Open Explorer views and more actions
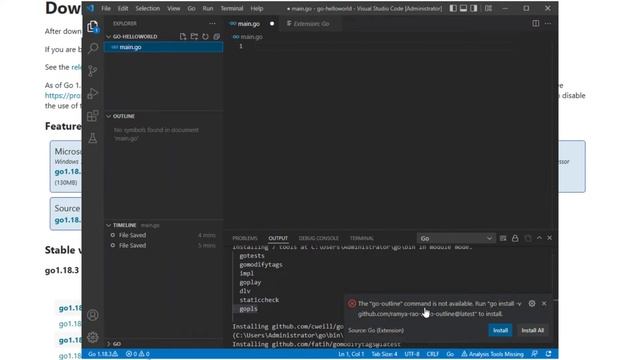640x360 pixels. [212, 24]
